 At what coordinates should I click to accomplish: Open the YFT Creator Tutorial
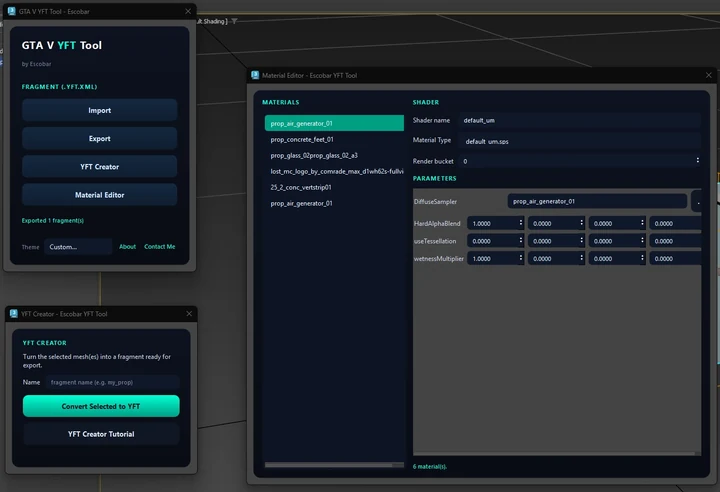101,434
